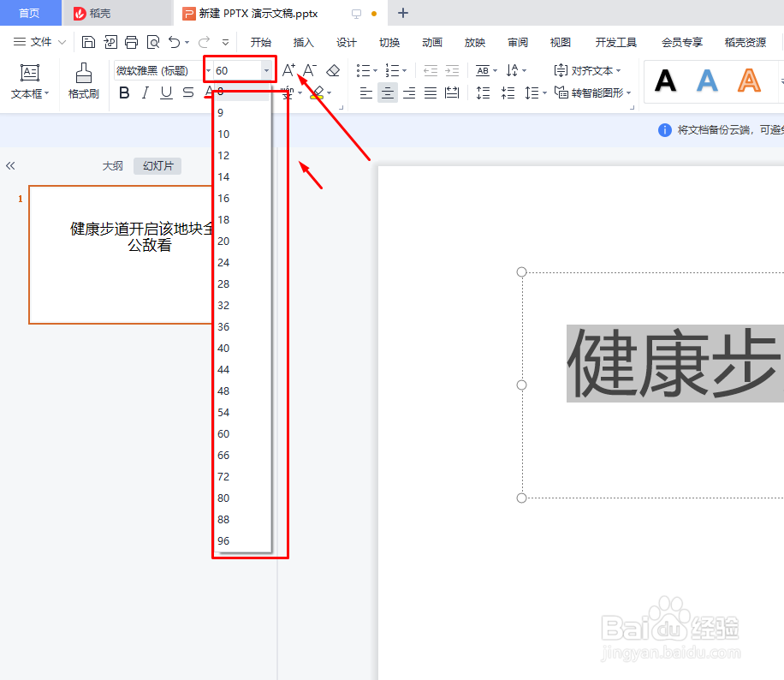Image resolution: width=784 pixels, height=680 pixels.
Task: Switch to the 首页 home tab
Action: click(29, 13)
